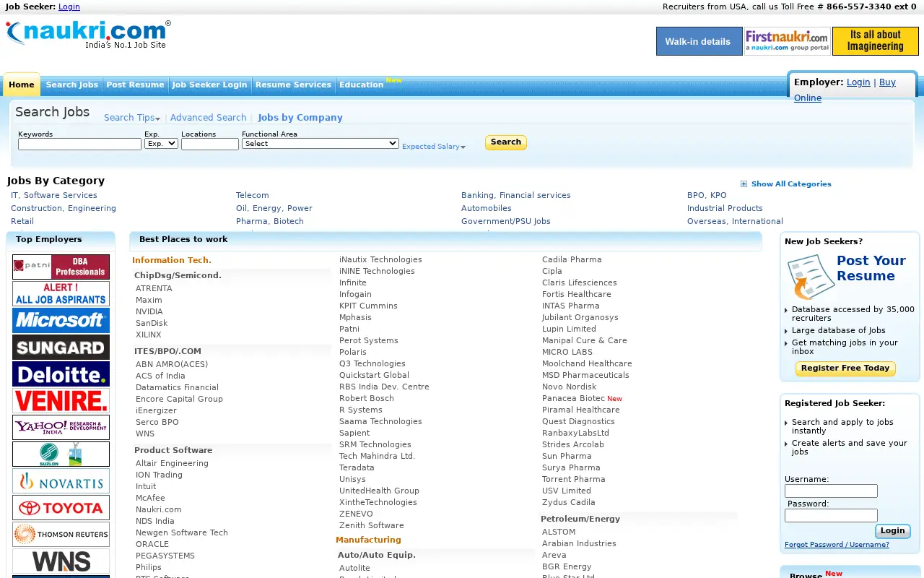Click the Toyota employer logo
This screenshot has width=924, height=578.
(61, 507)
